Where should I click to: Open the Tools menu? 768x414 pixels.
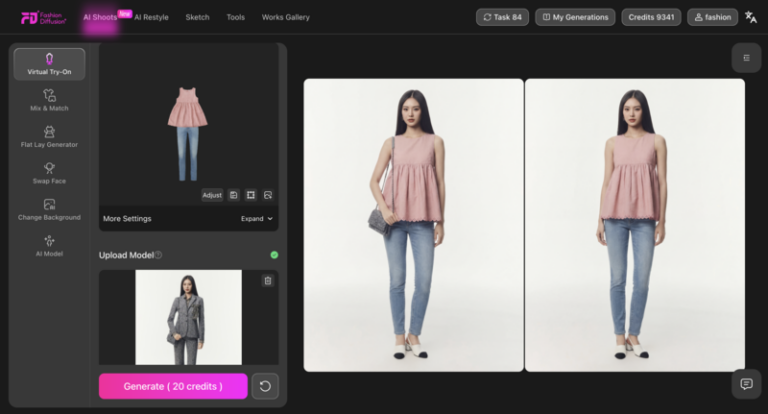click(x=236, y=17)
